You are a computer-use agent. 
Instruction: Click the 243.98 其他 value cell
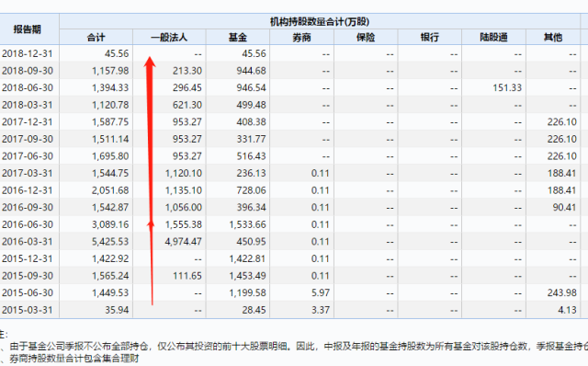point(561,292)
